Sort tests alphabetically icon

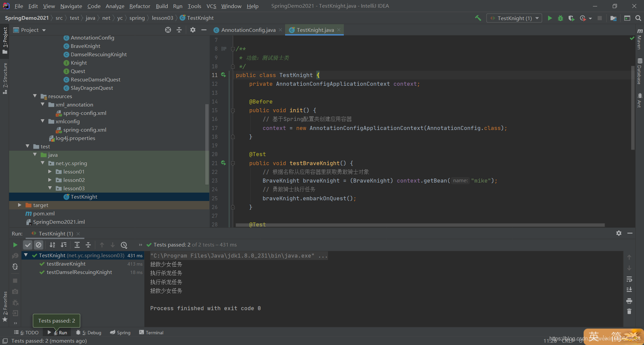(x=52, y=245)
